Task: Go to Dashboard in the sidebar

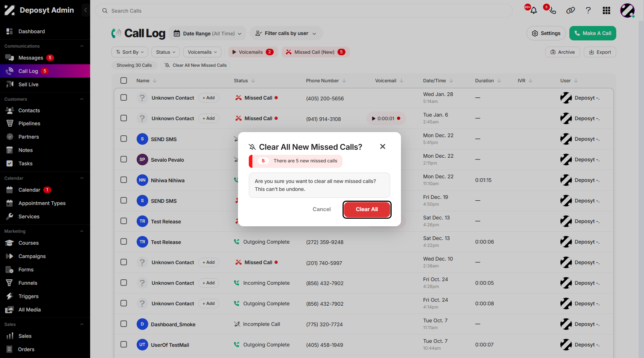Action: [x=31, y=31]
